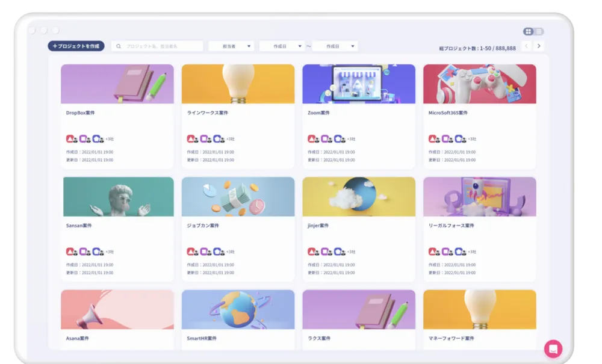This screenshot has width=602, height=364.
Task: Open purple square company icon on リーガルフォース案件
Action: 445,251
